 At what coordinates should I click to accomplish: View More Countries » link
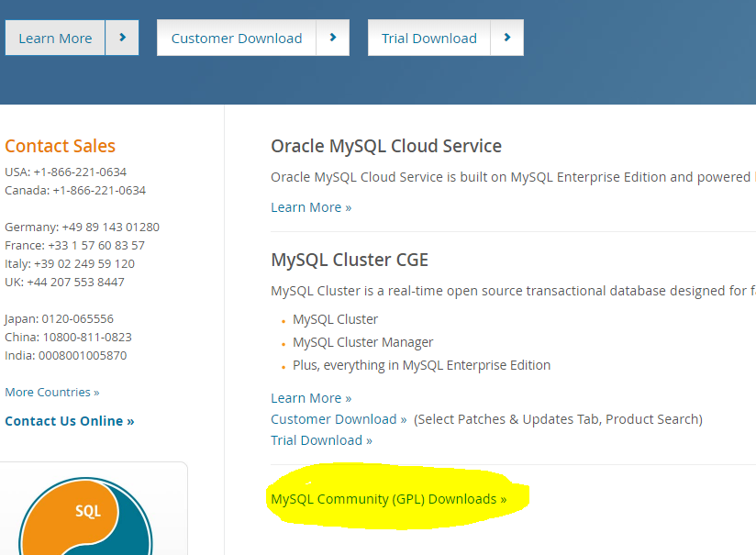[52, 392]
